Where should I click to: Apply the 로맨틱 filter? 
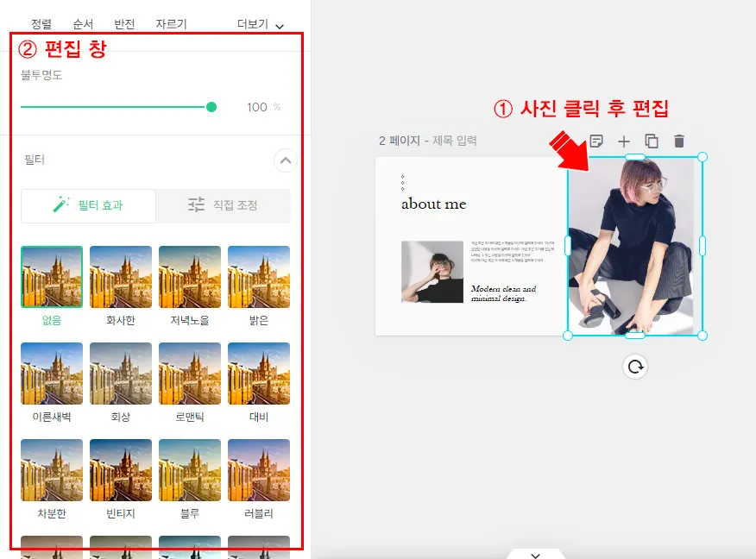pyautogui.click(x=190, y=374)
